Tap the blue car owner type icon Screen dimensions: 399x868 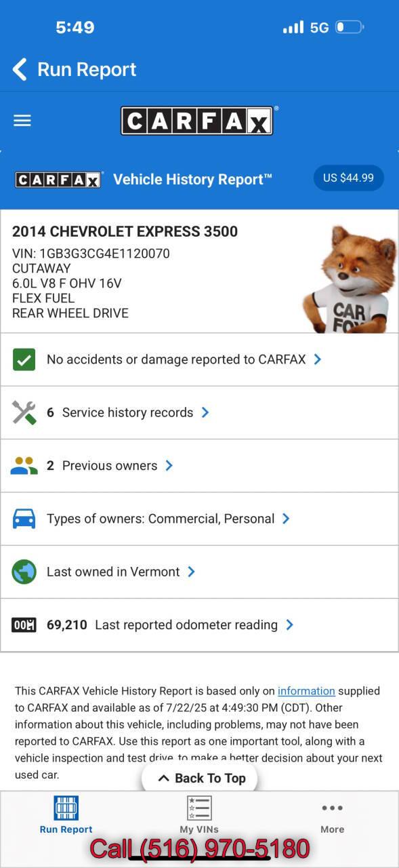(x=24, y=519)
